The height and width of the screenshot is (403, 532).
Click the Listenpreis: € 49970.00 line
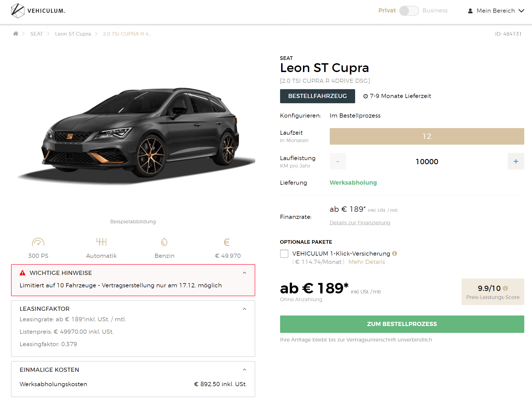66,332
